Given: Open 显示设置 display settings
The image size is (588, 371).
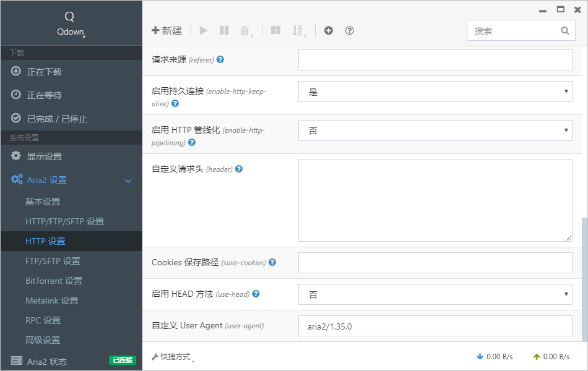Looking at the screenshot, I should point(71,156).
